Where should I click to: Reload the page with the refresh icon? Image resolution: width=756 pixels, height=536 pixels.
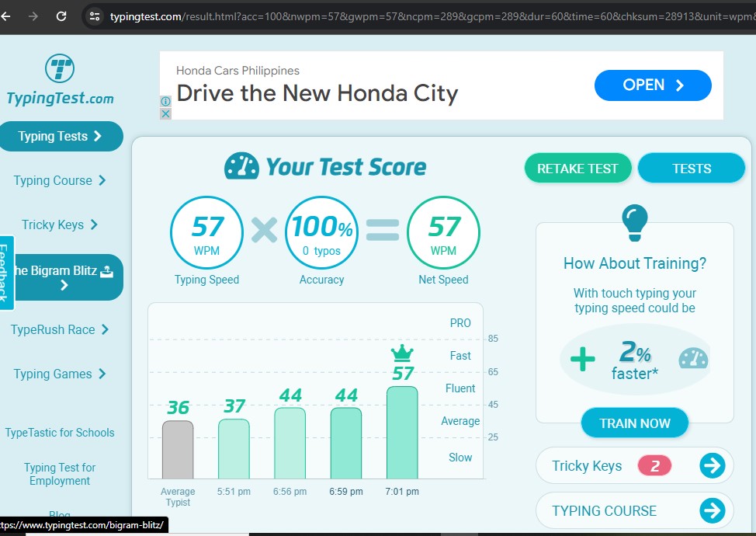61,16
